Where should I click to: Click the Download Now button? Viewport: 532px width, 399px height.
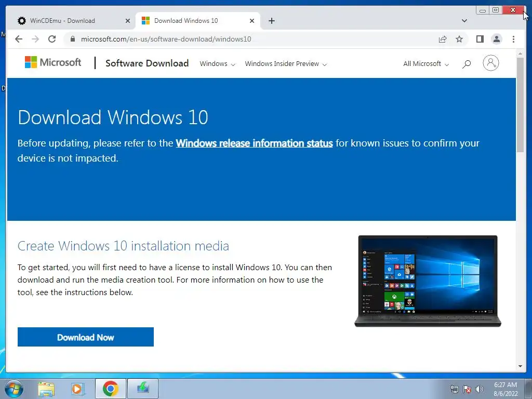pyautogui.click(x=86, y=337)
